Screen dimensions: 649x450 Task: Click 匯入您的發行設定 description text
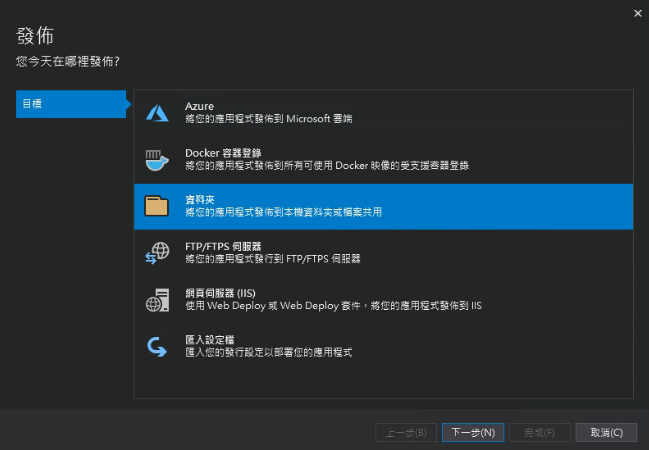coord(269,353)
